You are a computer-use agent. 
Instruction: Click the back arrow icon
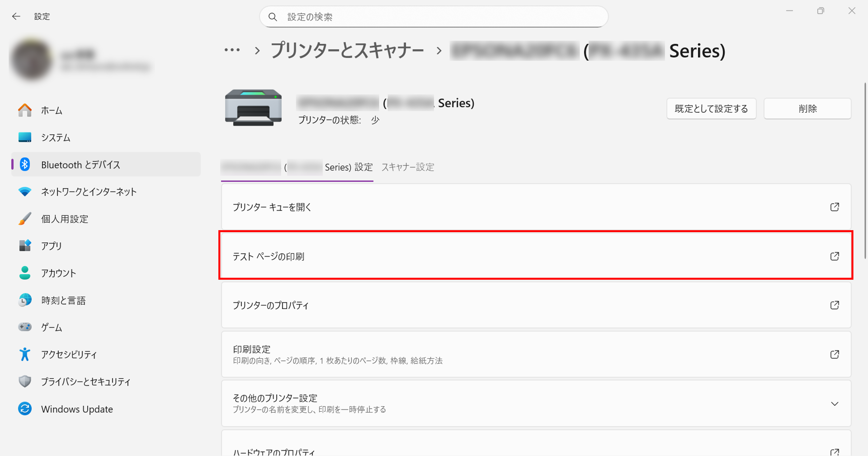click(x=16, y=16)
